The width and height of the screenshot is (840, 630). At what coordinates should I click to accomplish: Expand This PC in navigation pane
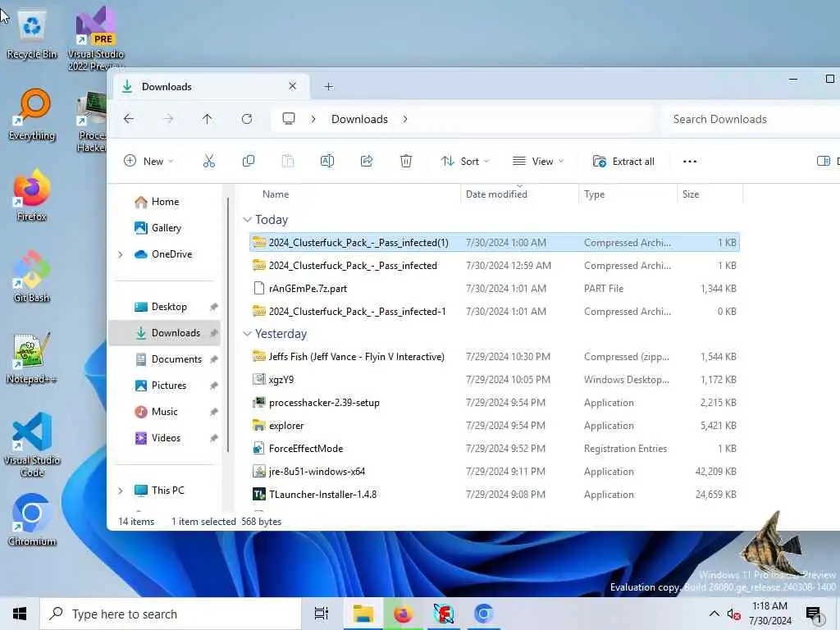click(x=121, y=491)
